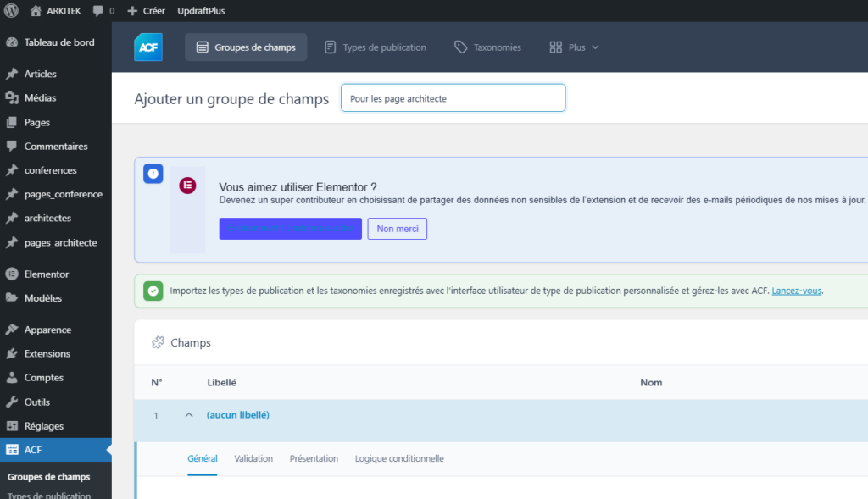Open Médias from the sidebar
The height and width of the screenshot is (499, 868).
(x=40, y=98)
